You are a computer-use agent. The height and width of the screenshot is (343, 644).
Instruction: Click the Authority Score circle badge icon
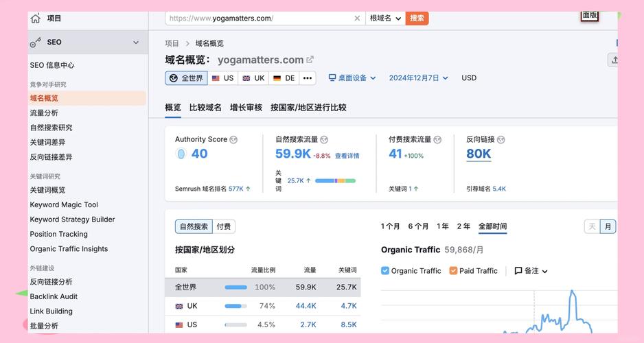[181, 154]
